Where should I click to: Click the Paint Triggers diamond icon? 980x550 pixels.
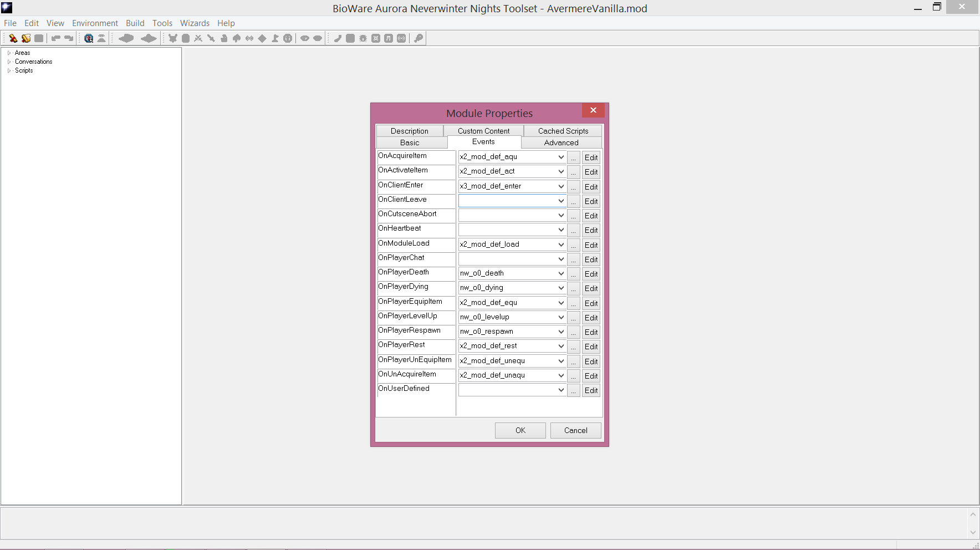click(262, 38)
